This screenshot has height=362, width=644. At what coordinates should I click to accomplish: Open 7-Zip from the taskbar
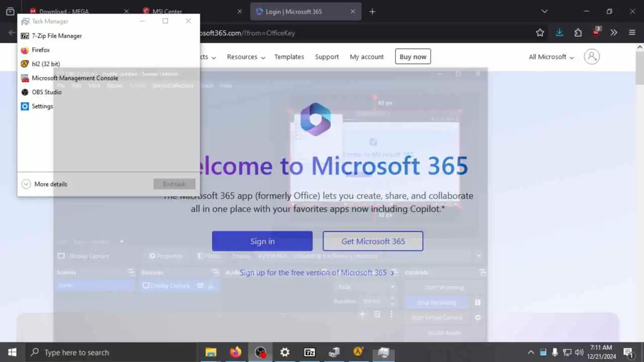click(309, 352)
